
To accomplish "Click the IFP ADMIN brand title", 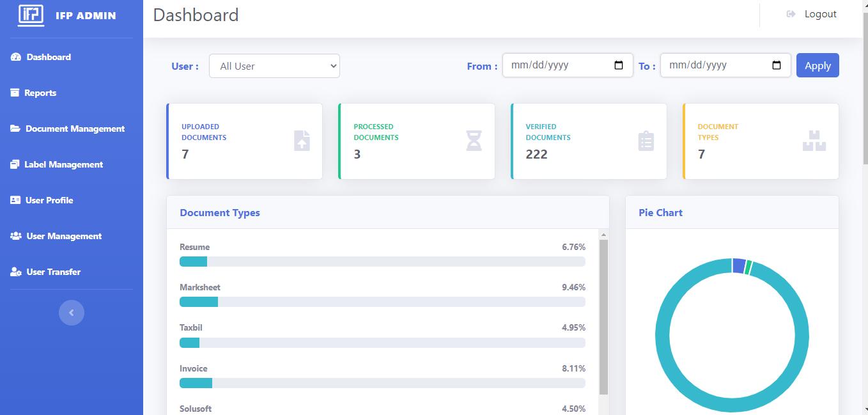I will [86, 15].
